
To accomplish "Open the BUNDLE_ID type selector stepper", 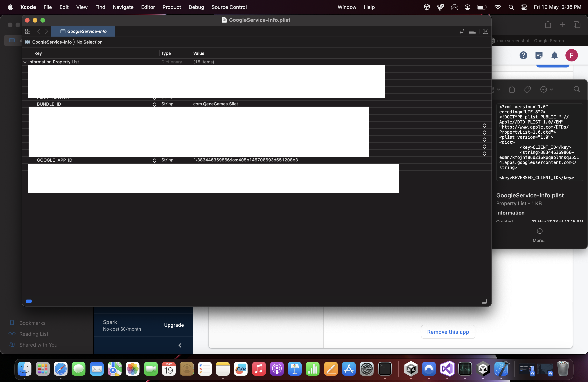I will tap(154, 104).
